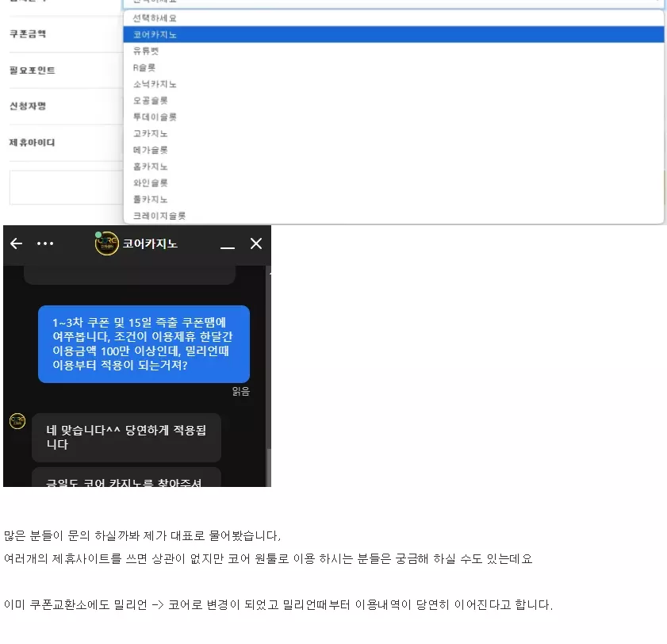Screen dimensions: 667x644
Task: Click the paragraph starting 여러개의 제휴사이트를
Action: point(268,558)
